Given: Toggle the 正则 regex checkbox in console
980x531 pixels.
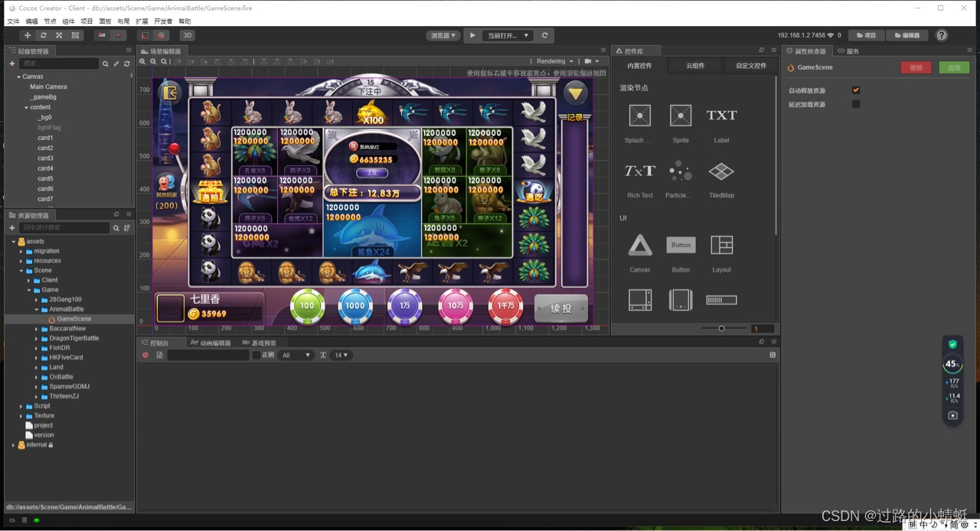Looking at the screenshot, I should (256, 355).
